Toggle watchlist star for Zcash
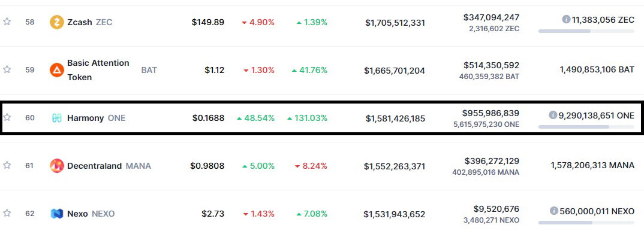The width and height of the screenshot is (644, 234). tap(7, 22)
